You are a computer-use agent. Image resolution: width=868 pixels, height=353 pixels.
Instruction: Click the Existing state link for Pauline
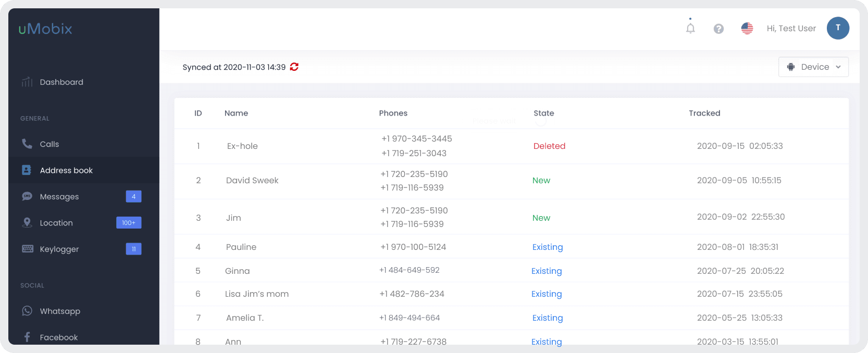(x=548, y=247)
